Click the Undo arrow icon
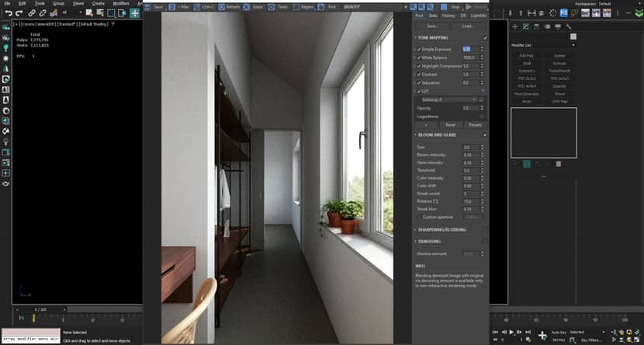Screen dimensions: 644x345 (9, 13)
